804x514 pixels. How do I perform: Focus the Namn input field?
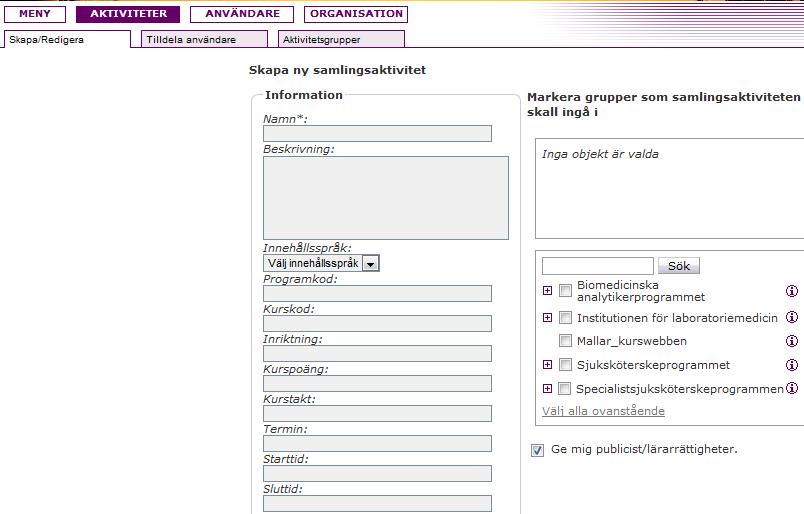click(377, 133)
